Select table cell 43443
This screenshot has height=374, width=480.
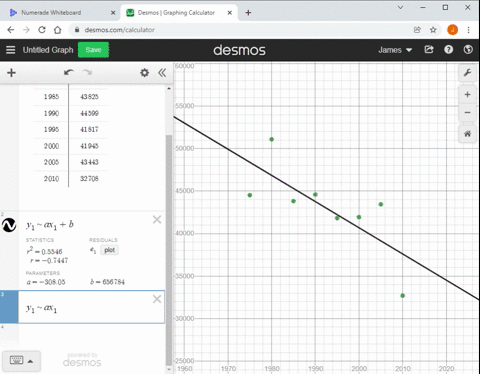click(89, 162)
